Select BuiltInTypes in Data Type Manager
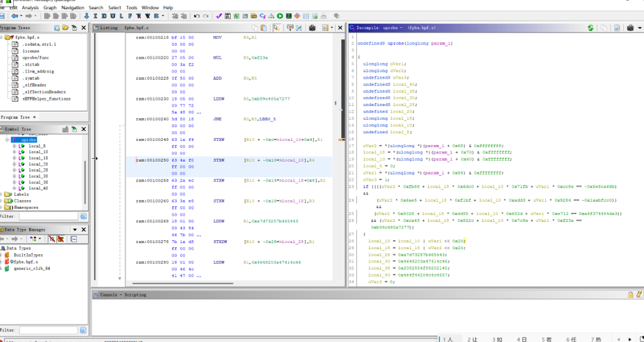Image resolution: width=644 pixels, height=342 pixels. (x=28, y=255)
